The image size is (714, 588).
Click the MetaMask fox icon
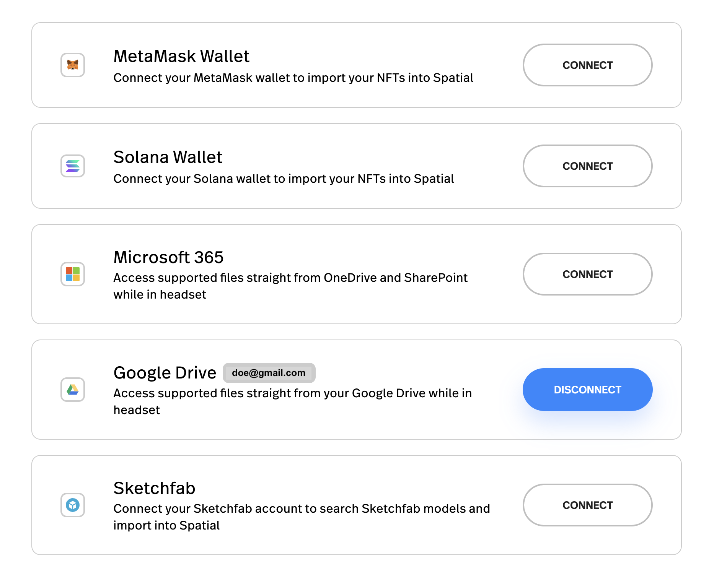coord(73,65)
